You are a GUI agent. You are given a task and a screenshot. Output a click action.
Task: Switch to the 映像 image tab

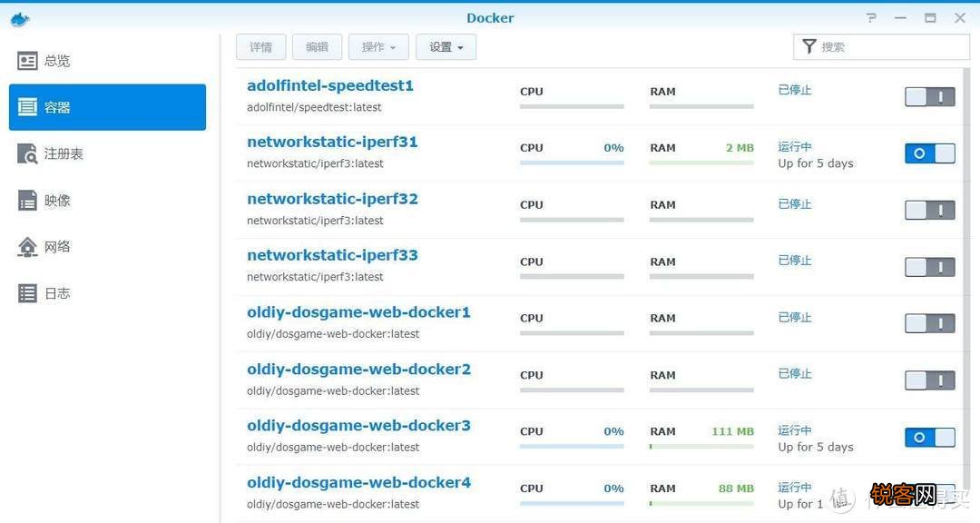pyautogui.click(x=107, y=200)
